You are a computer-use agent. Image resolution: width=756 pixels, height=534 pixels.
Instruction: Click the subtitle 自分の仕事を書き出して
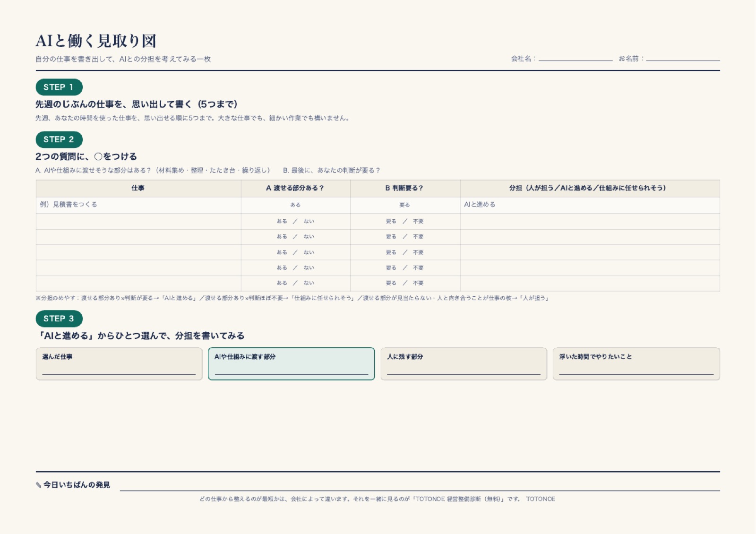(123, 59)
